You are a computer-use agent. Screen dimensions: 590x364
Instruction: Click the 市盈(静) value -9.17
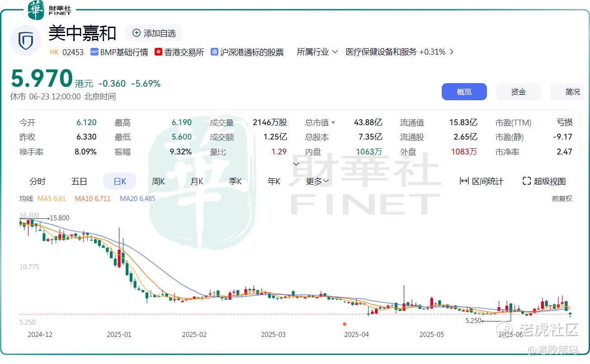pos(562,137)
